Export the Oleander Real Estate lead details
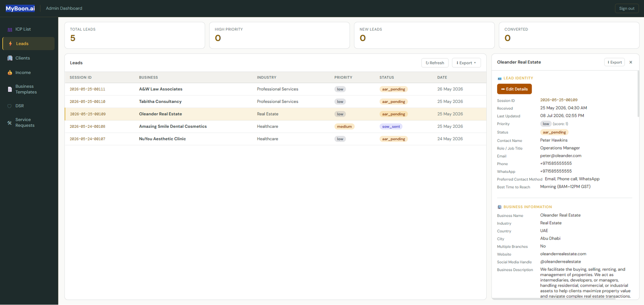The image size is (644, 305). tap(615, 62)
